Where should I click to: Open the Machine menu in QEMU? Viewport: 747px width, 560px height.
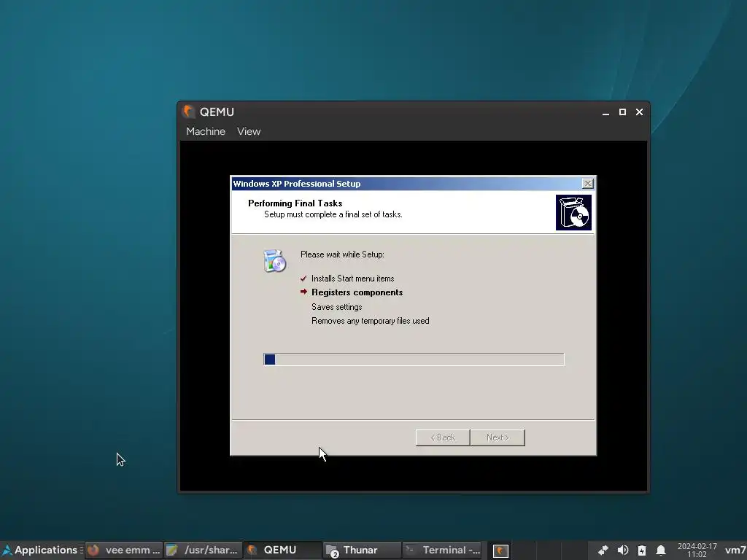coord(205,131)
